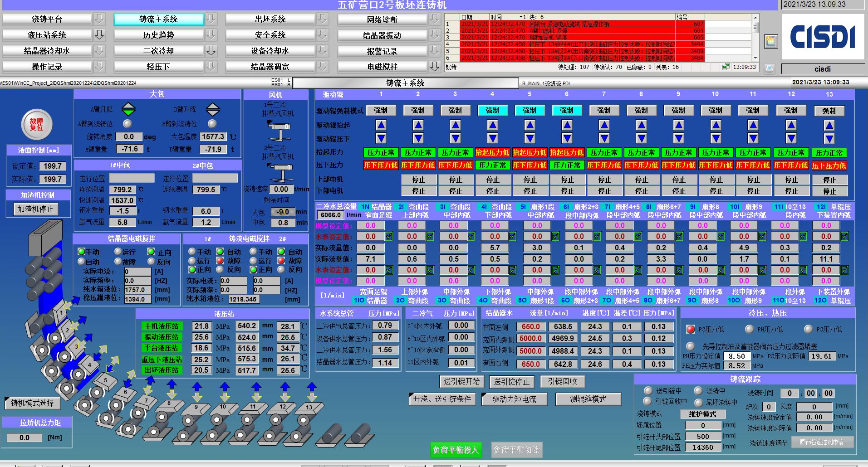Lower drive roll 6 with down arrow
This screenshot has width=868, height=467.
(567, 138)
